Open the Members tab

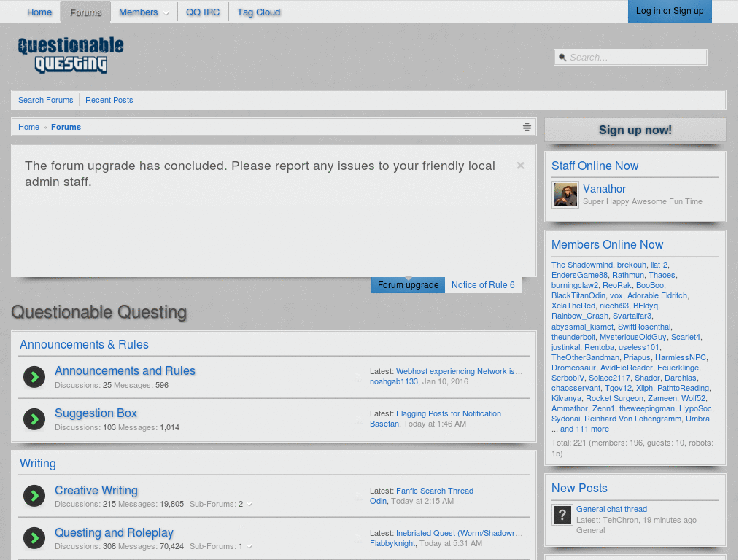138,12
